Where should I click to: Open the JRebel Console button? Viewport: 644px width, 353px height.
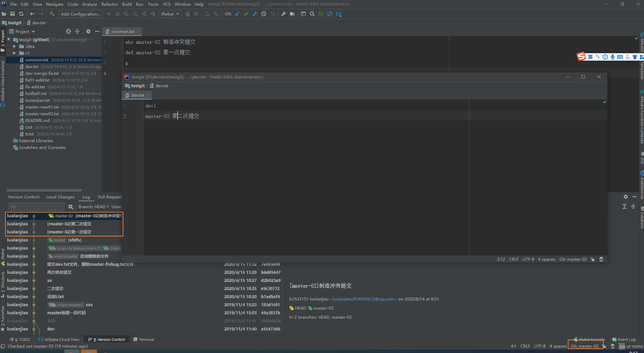click(589, 340)
